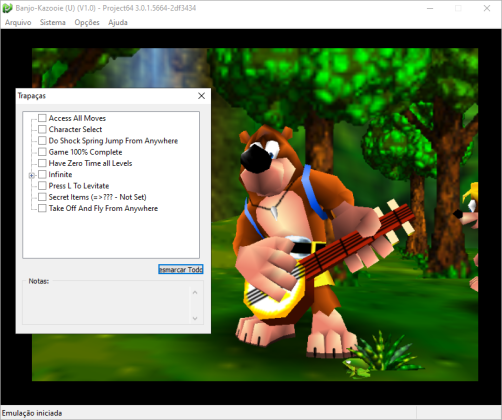Toggle Do Shock Spring Jump From Anywhere
The image size is (502, 420).
[x=42, y=141]
